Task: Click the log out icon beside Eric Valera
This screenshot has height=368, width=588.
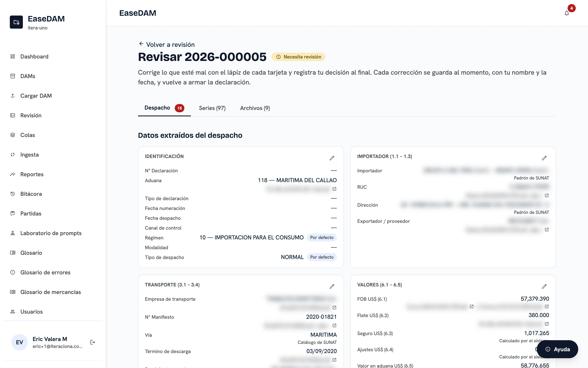Action: tap(92, 342)
